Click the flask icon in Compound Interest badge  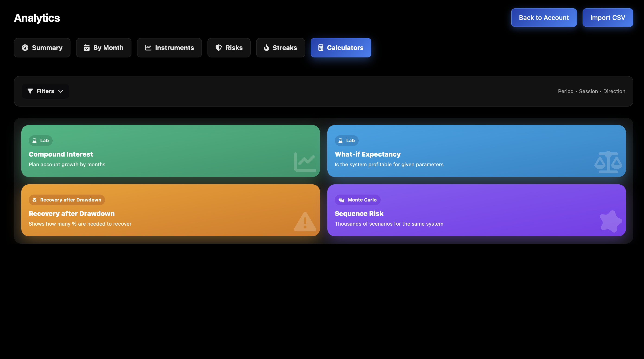point(35,141)
